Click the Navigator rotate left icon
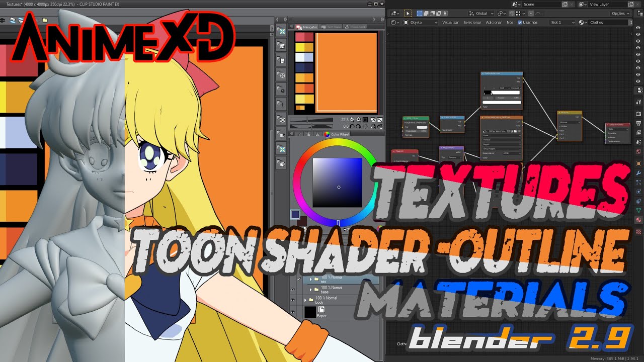644x362 pixels. click(352, 126)
